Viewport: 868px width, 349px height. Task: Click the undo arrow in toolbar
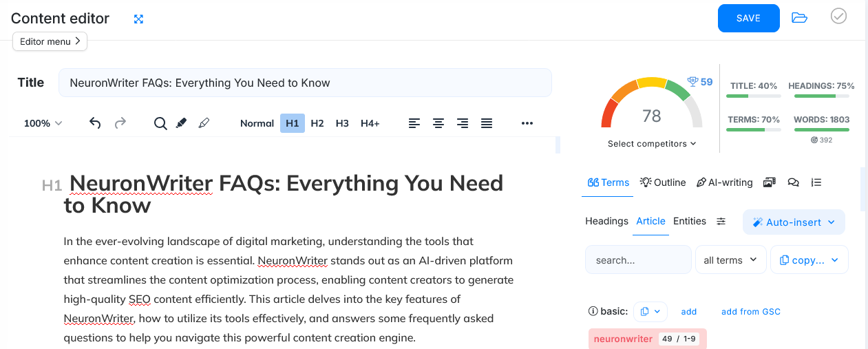click(x=96, y=123)
